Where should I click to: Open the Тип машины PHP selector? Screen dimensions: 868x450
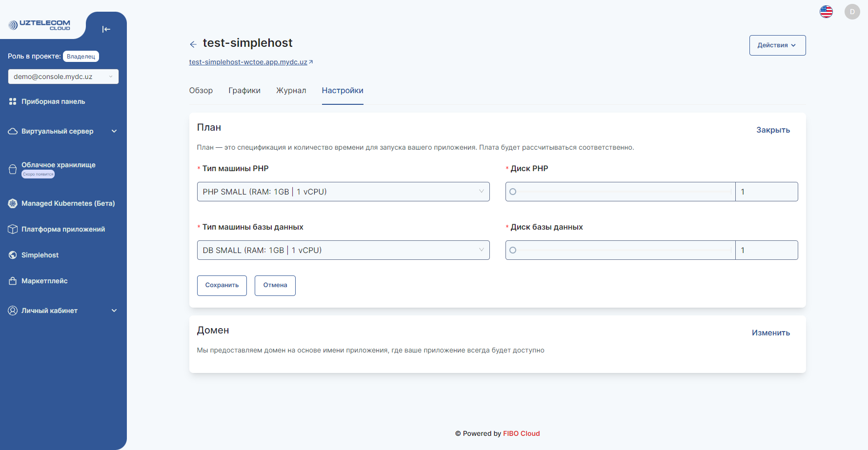(x=343, y=192)
